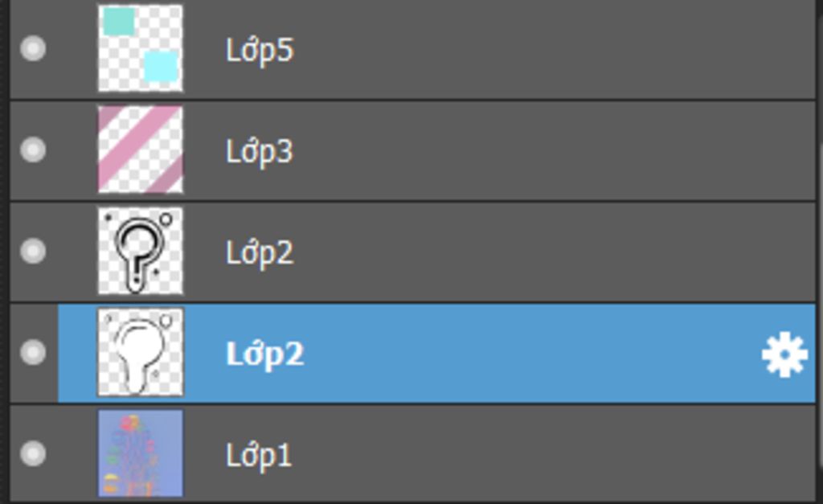
Task: Click empty area right of Lớp1 name
Action: [551, 453]
